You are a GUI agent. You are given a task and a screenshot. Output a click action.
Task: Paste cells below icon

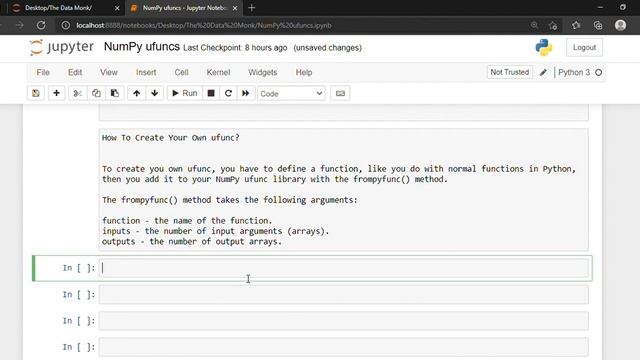115,93
